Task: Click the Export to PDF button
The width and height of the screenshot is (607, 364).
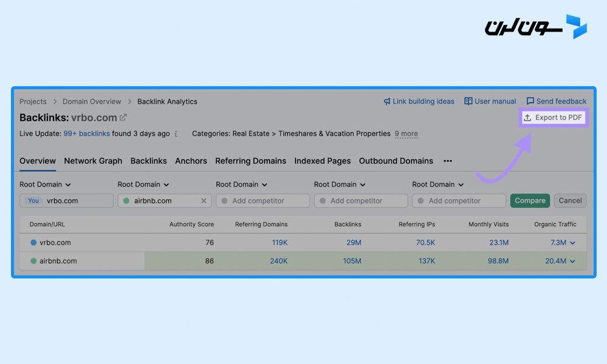Action: click(x=554, y=118)
